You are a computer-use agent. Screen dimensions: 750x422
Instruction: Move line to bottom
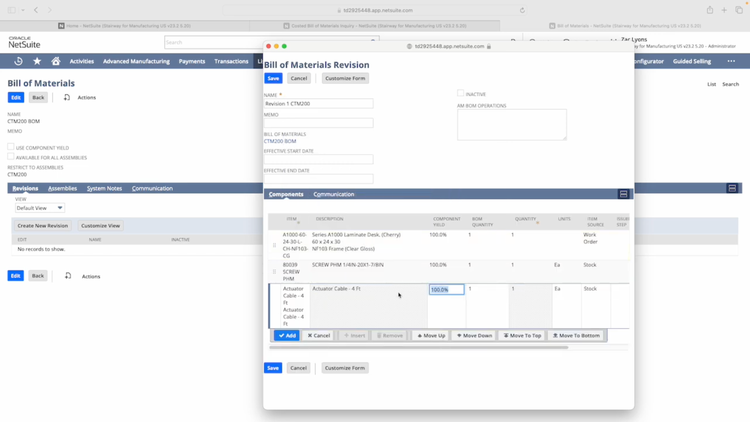[x=576, y=336]
